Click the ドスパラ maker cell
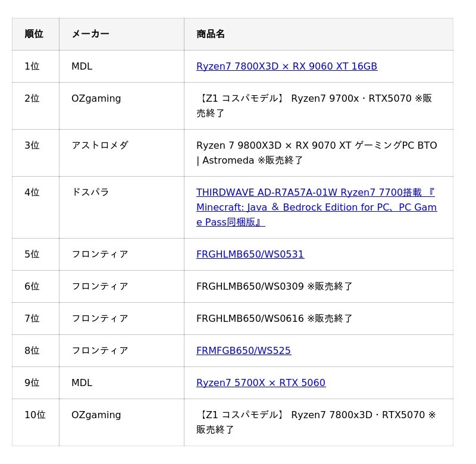The height and width of the screenshot is (464, 476). 121,207
